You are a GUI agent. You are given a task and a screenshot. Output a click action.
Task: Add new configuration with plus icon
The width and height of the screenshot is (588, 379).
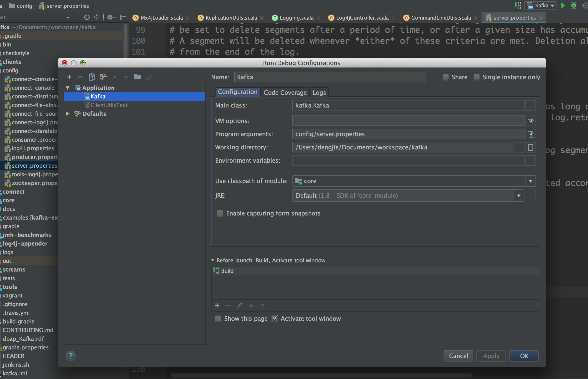(x=69, y=77)
